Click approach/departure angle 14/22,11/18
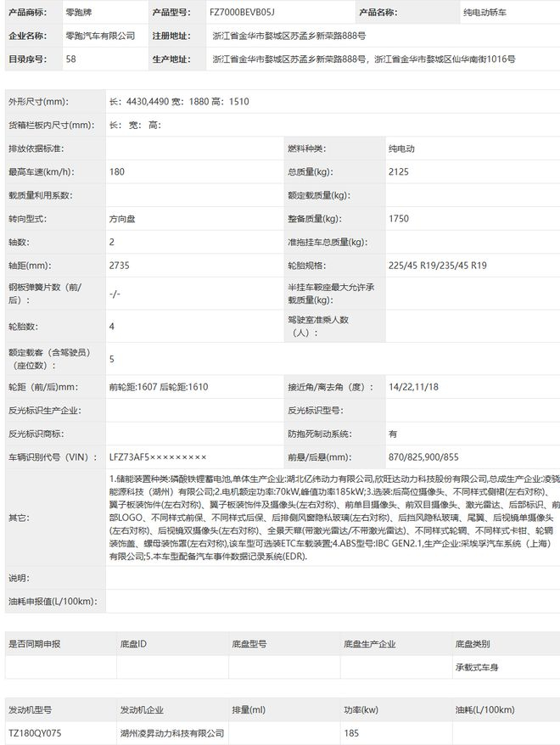The height and width of the screenshot is (745, 560). (413, 387)
